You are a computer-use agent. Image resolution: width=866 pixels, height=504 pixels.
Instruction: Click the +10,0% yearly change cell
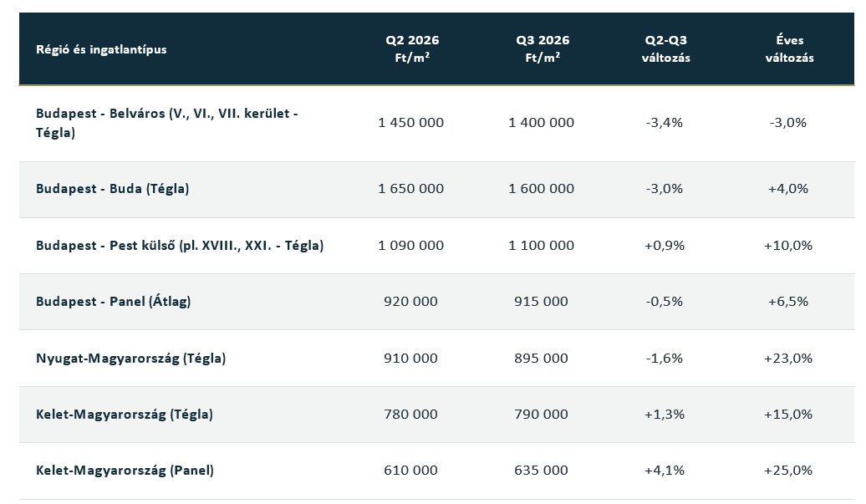(788, 245)
